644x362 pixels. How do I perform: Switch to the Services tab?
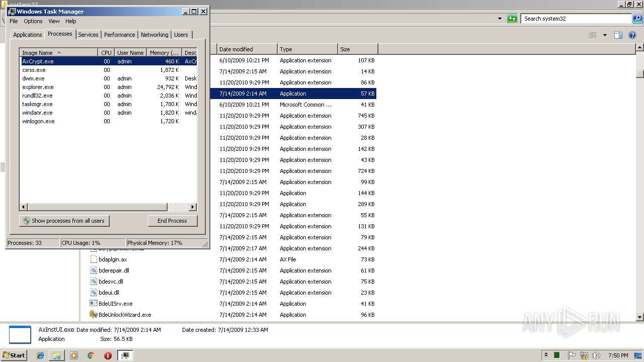click(88, 35)
